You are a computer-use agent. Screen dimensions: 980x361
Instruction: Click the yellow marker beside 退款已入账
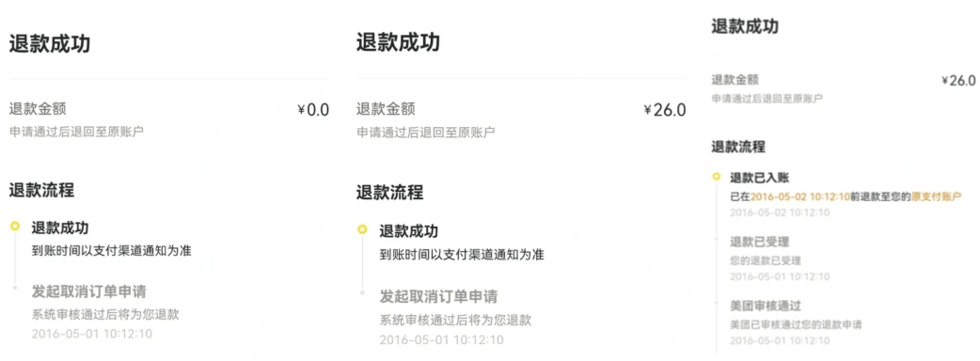coord(717,177)
